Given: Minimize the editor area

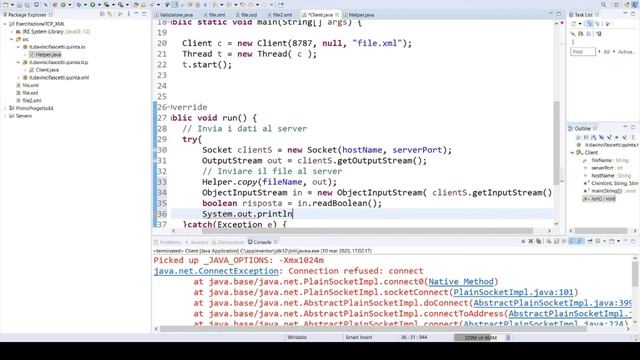Looking at the screenshot, I should coord(551,14).
